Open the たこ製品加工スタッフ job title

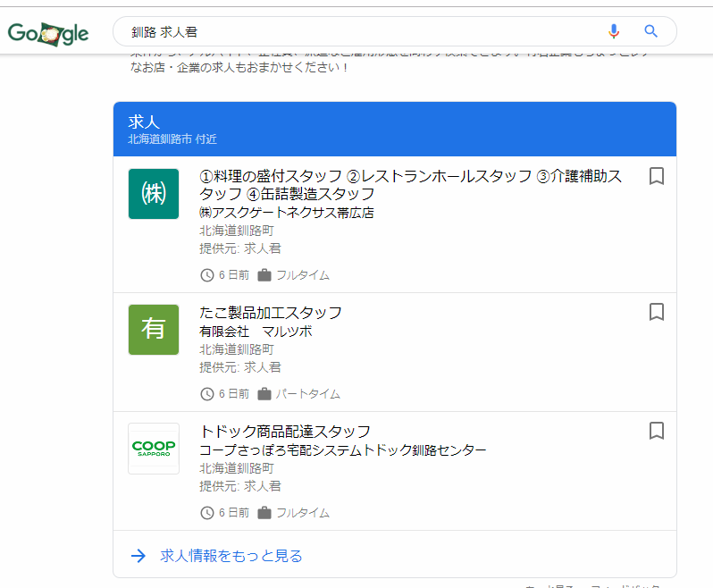[x=271, y=313]
